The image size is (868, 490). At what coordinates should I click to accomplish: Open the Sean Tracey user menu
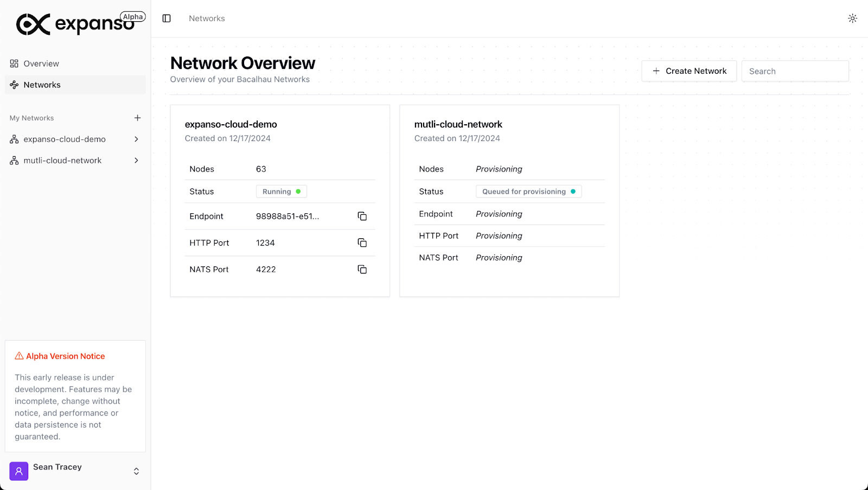75,471
